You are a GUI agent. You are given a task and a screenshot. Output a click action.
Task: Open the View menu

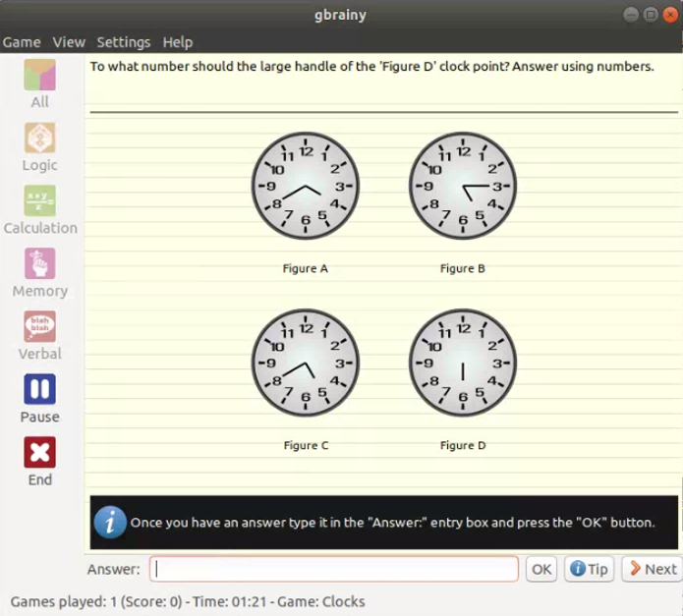[69, 42]
